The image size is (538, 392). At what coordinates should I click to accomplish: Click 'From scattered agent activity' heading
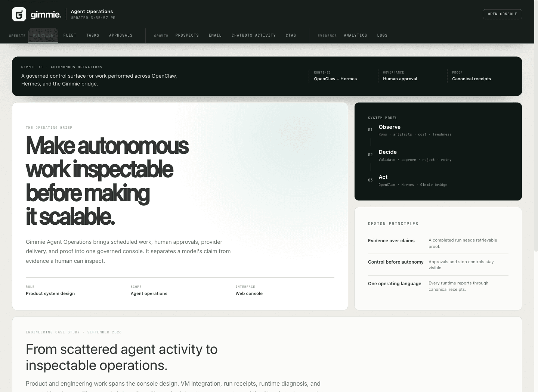122,357
